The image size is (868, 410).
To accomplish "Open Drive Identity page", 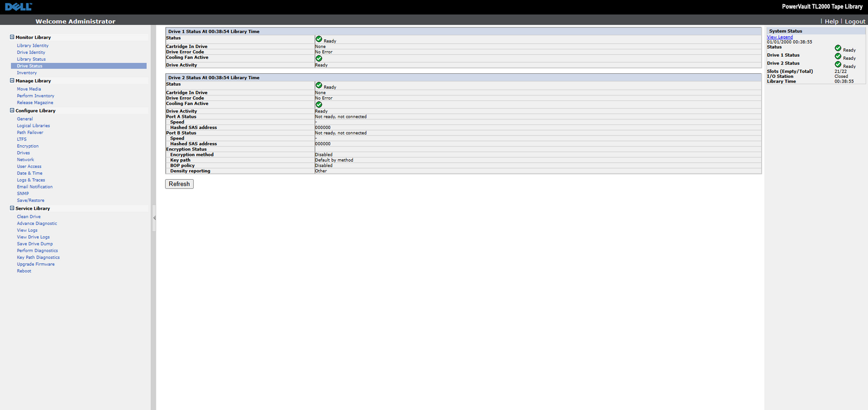I will (31, 52).
